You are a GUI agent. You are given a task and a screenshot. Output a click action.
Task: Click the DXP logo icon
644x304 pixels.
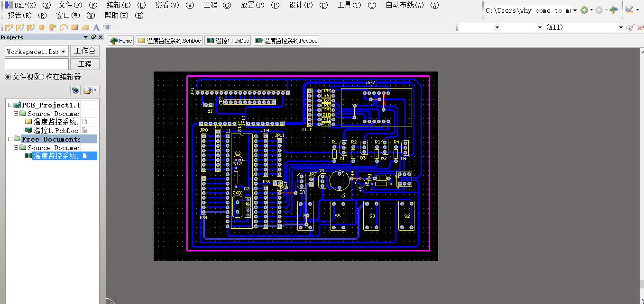point(9,5)
